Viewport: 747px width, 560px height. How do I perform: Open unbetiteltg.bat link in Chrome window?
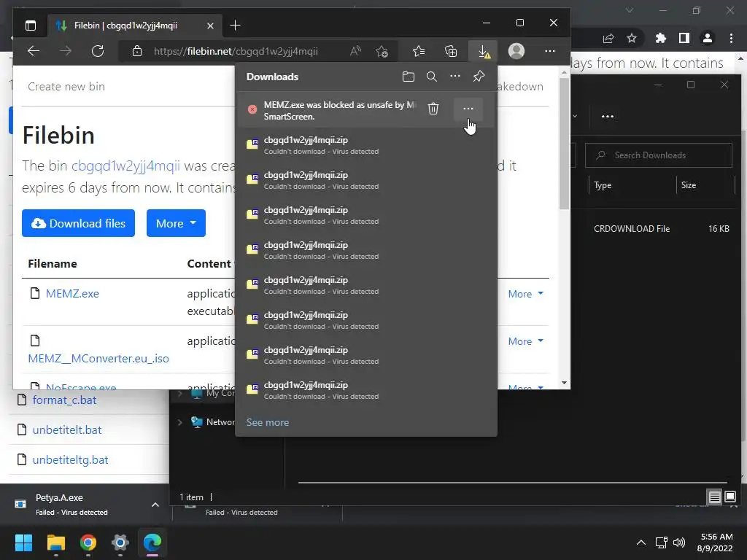(71, 460)
